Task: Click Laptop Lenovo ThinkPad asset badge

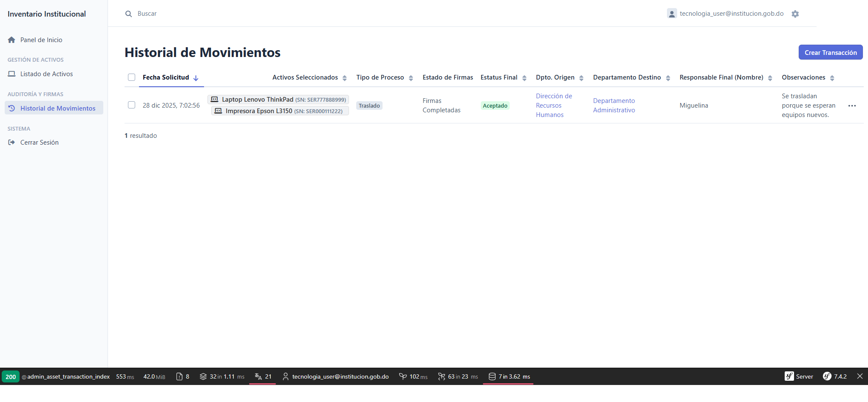Action: (278, 99)
